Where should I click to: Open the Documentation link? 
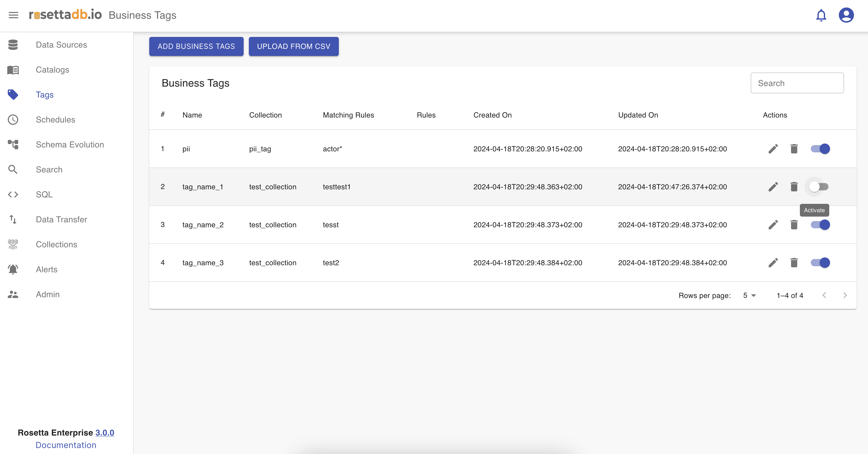click(66, 445)
